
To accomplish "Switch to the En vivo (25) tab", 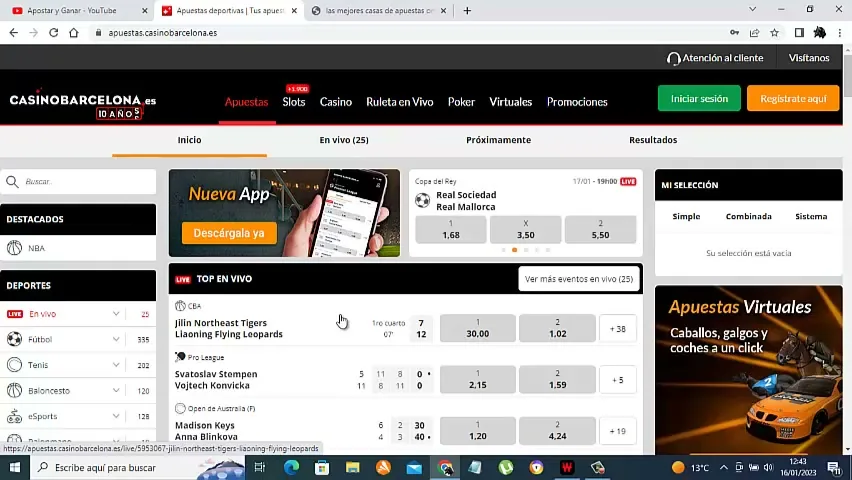I will [x=344, y=140].
